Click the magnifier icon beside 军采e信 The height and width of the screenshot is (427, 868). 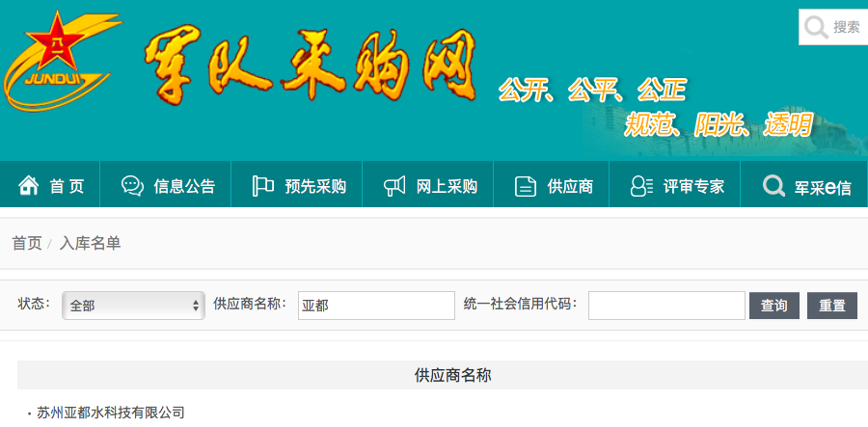(773, 186)
